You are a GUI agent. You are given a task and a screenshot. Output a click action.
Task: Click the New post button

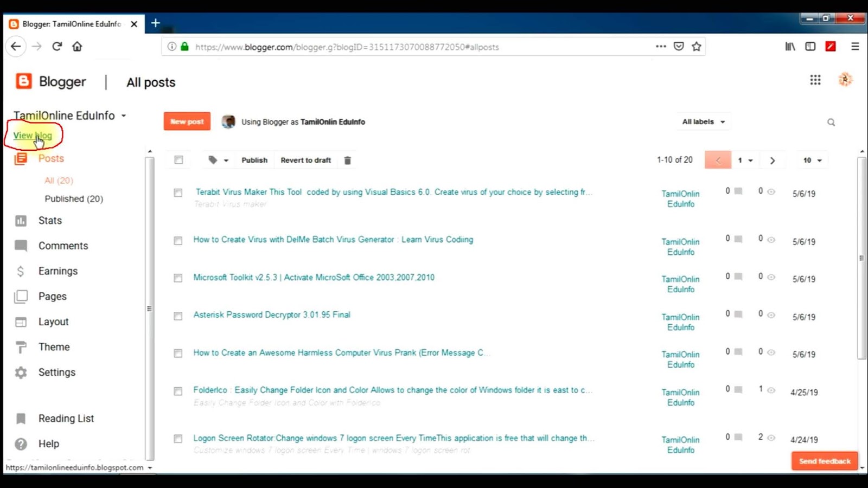pos(187,121)
